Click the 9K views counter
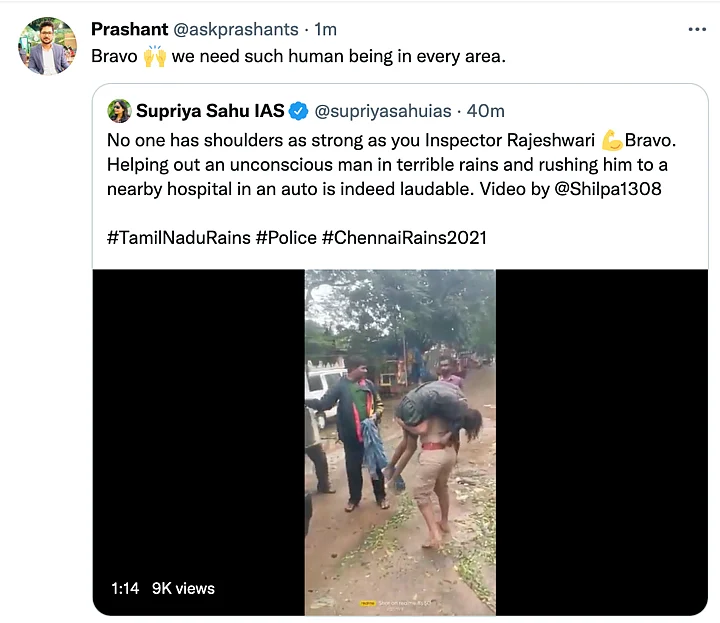Screen dimensions: 720x623 (x=183, y=589)
